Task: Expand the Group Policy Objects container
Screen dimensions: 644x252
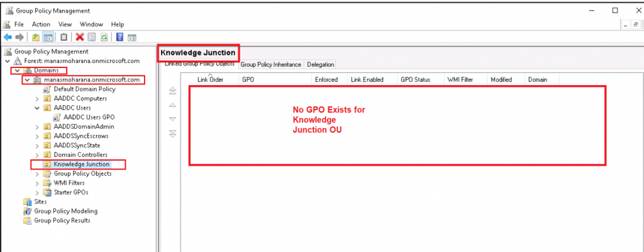Action: click(x=37, y=173)
